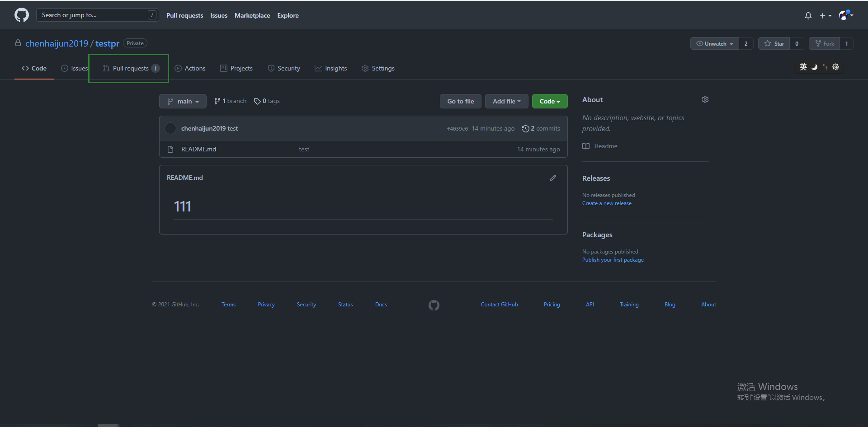
Task: Click the watchers count 2
Action: click(746, 43)
